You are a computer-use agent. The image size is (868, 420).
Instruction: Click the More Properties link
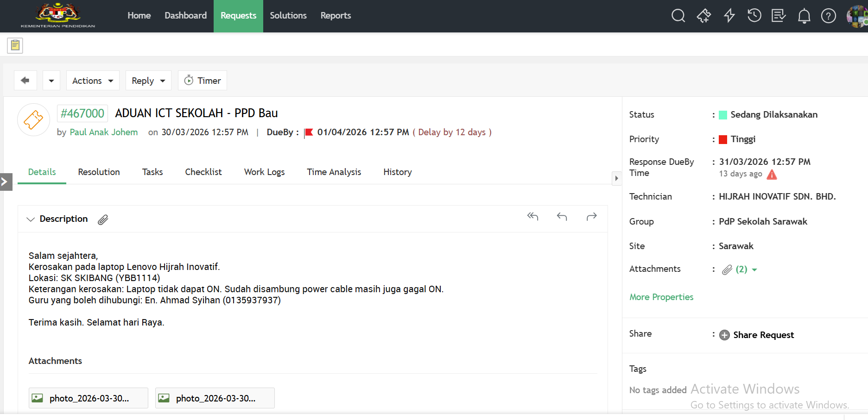point(661,297)
